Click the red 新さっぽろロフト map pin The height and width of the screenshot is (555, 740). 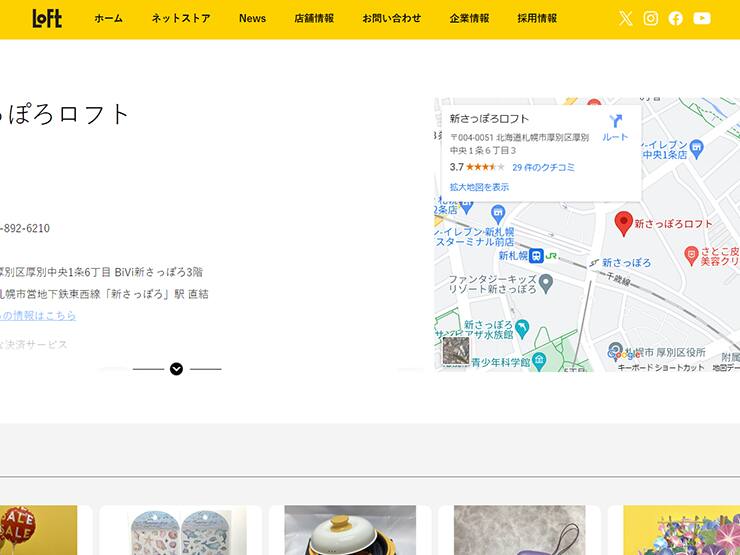coord(623,223)
